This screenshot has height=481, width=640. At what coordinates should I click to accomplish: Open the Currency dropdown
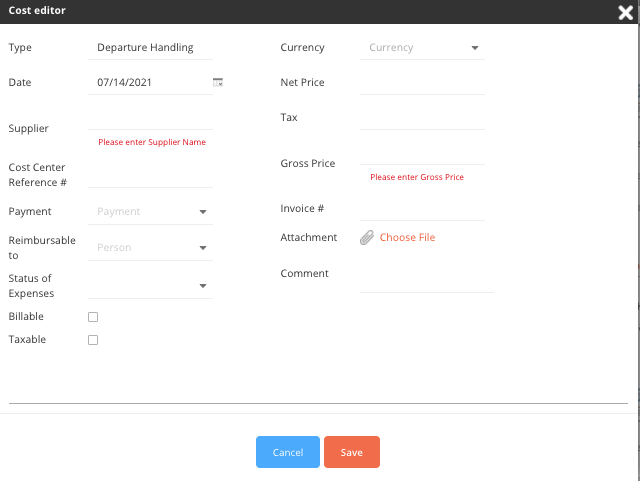[x=422, y=48]
